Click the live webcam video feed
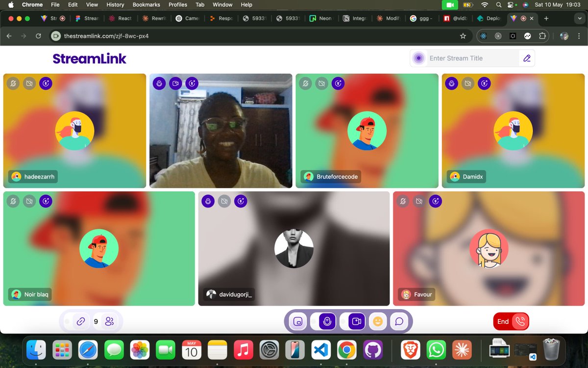Screen dimensions: 588x368 [220, 131]
